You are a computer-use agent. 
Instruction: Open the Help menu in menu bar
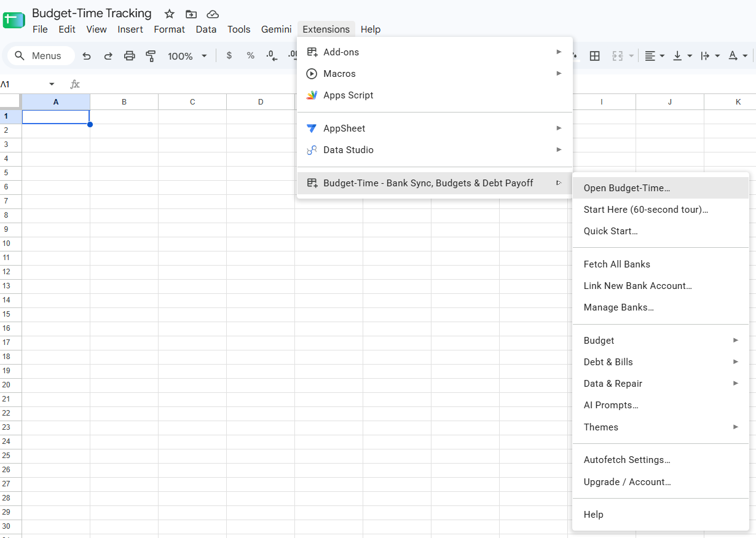(x=371, y=30)
